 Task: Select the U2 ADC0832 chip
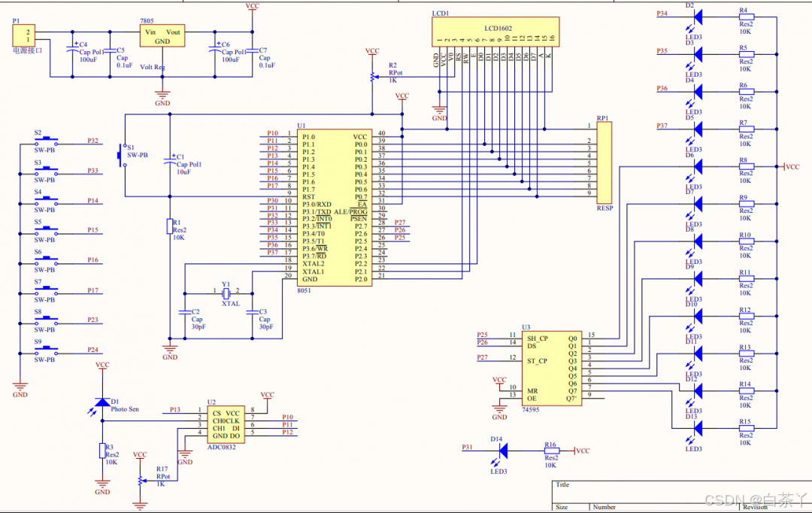tap(226, 424)
